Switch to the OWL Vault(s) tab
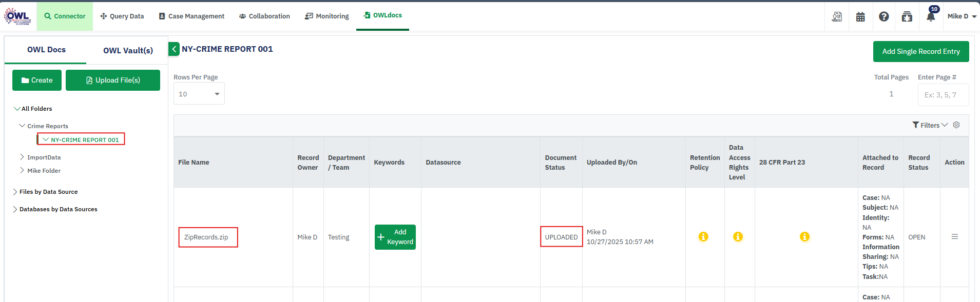The image size is (980, 302). tap(128, 50)
